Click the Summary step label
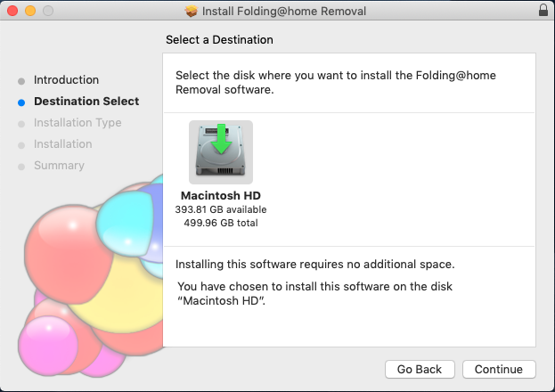Image resolution: width=555 pixels, height=392 pixels. tap(59, 166)
